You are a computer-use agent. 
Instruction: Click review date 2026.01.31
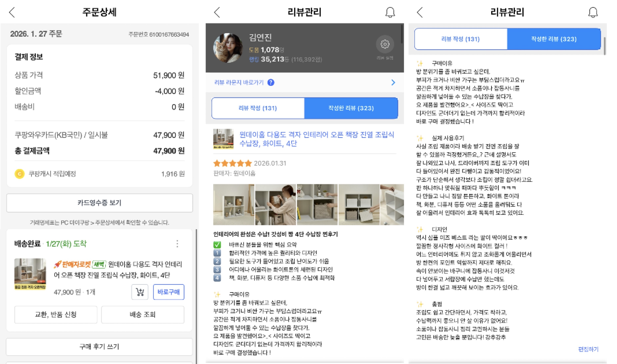(270, 163)
